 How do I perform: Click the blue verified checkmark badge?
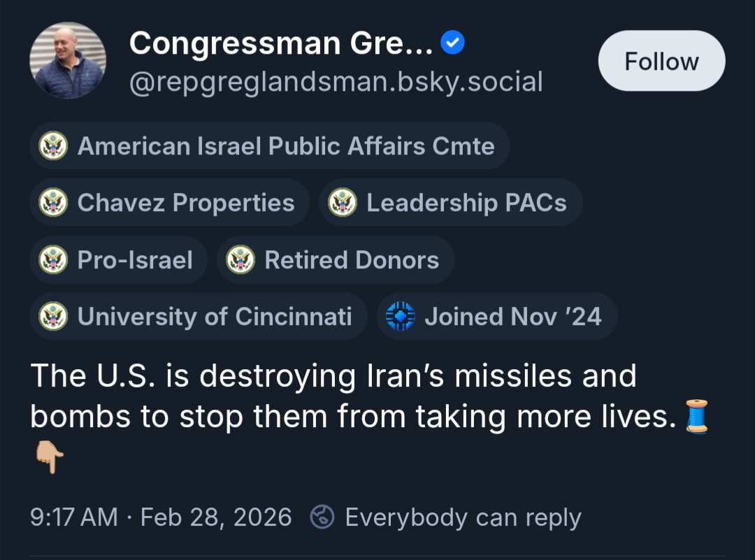(453, 44)
